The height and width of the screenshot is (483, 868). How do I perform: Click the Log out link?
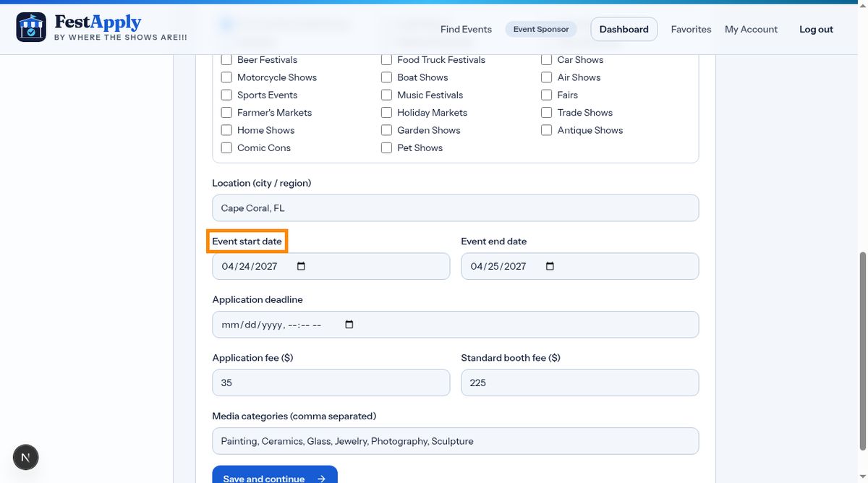[816, 30]
